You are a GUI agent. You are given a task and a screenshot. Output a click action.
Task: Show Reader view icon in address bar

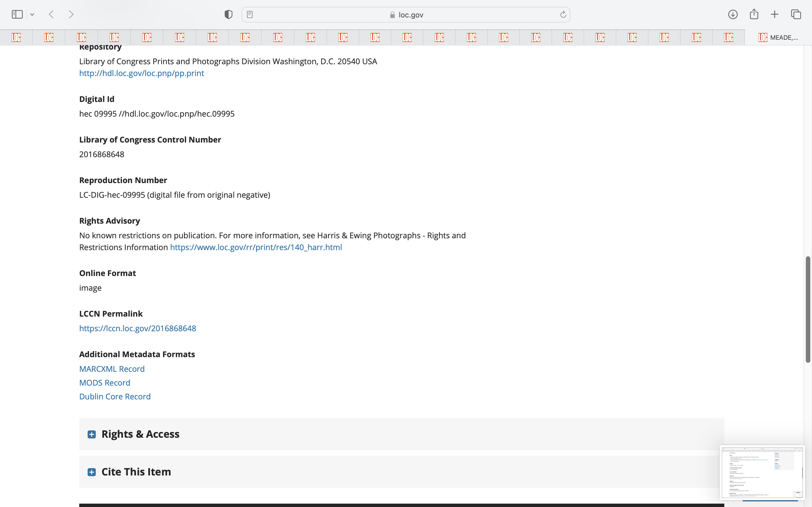250,14
